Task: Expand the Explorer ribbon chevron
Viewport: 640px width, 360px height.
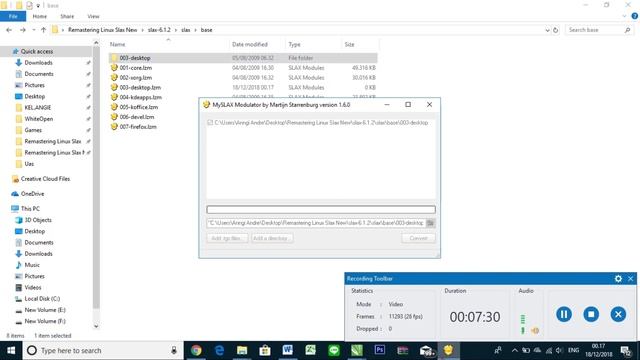Action: 624,16
